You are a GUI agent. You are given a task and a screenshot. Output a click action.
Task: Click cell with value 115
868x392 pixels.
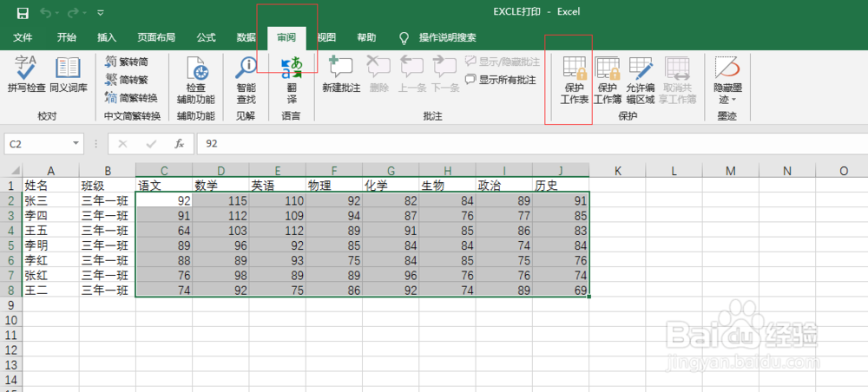pyautogui.click(x=220, y=200)
